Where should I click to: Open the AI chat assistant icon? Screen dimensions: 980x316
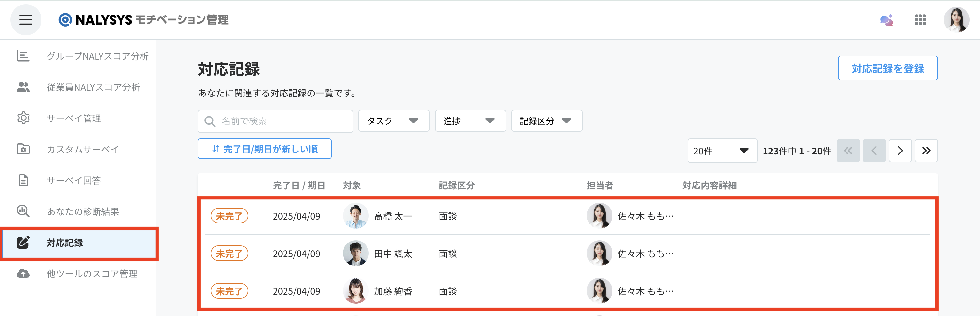pos(886,20)
